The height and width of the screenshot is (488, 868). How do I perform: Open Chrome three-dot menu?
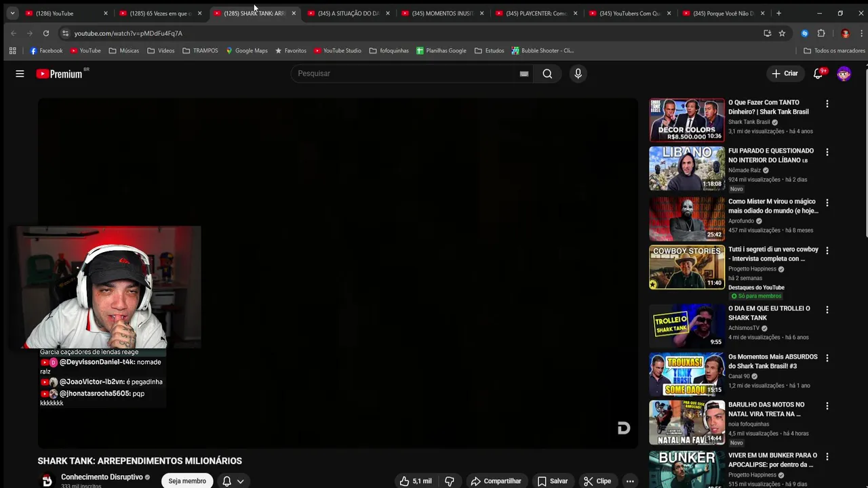tap(861, 33)
